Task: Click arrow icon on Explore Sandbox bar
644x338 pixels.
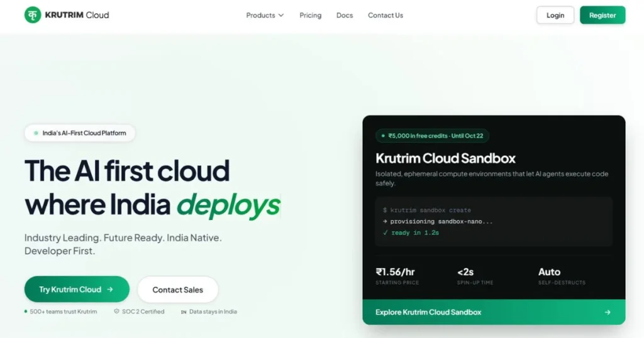Action: [x=608, y=312]
